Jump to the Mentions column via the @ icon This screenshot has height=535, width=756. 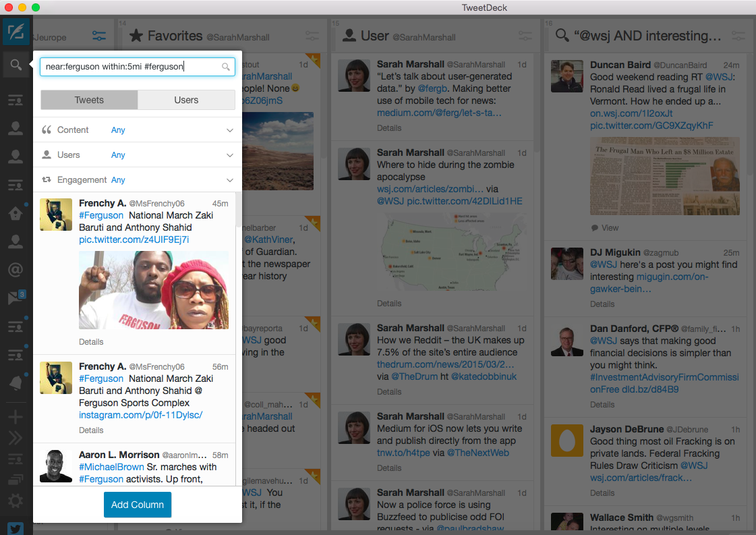[x=16, y=269]
